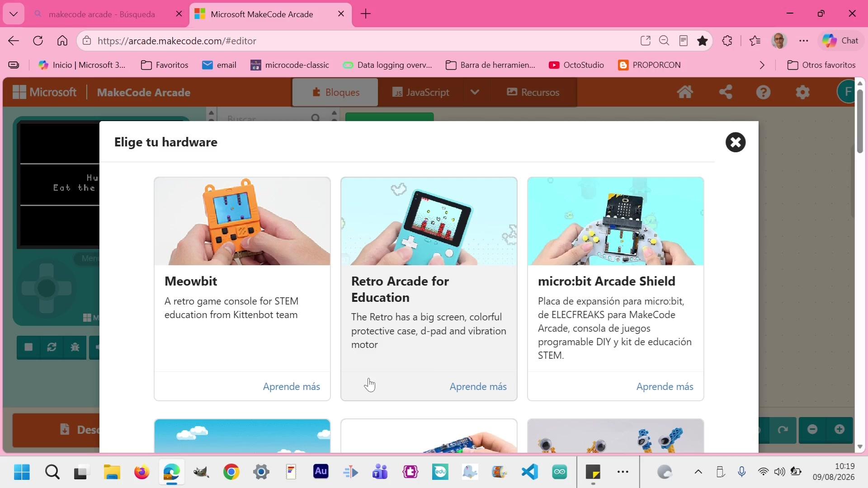Open Aprende más link for Meowbit
This screenshot has height=488, width=868.
point(292,387)
